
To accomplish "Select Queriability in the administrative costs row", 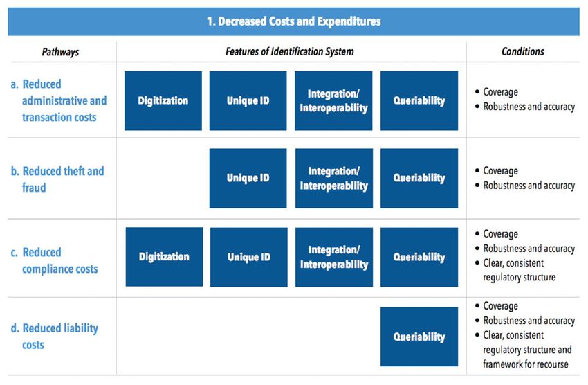I will coord(419,101).
